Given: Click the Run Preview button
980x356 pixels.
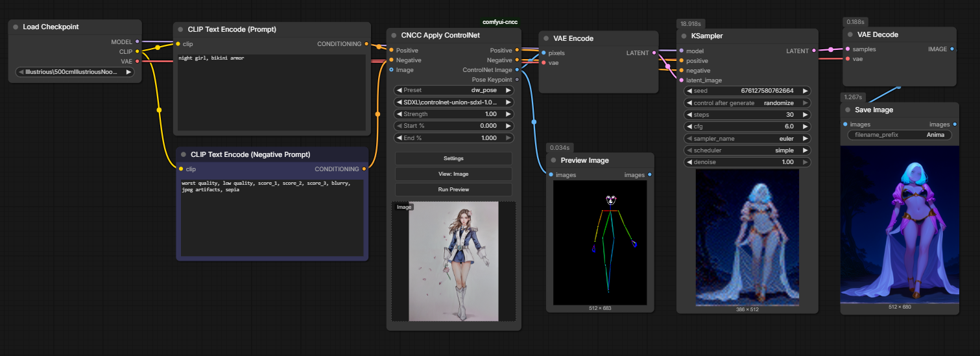Looking at the screenshot, I should [453, 189].
